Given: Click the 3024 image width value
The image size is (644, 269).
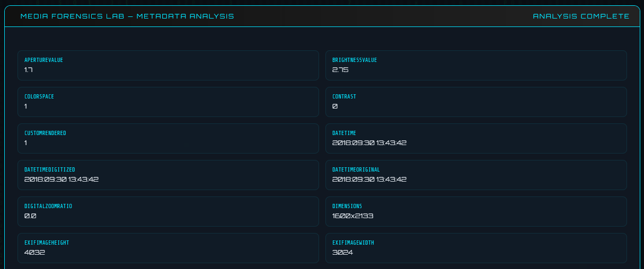Looking at the screenshot, I should click(342, 253).
